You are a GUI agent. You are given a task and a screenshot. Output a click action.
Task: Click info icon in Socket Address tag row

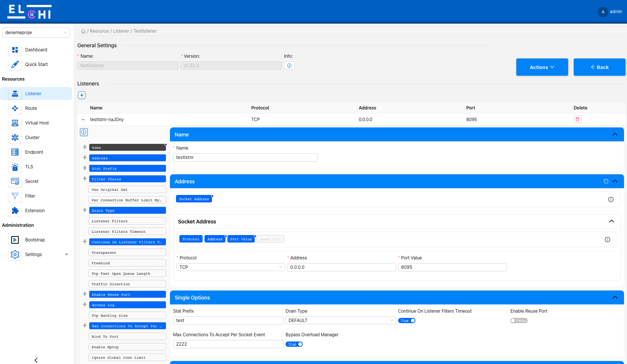611,199
